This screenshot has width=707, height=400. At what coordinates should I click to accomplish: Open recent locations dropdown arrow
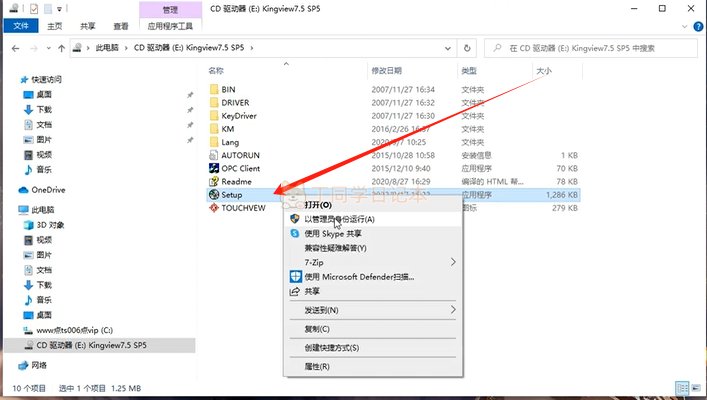tap(48, 48)
